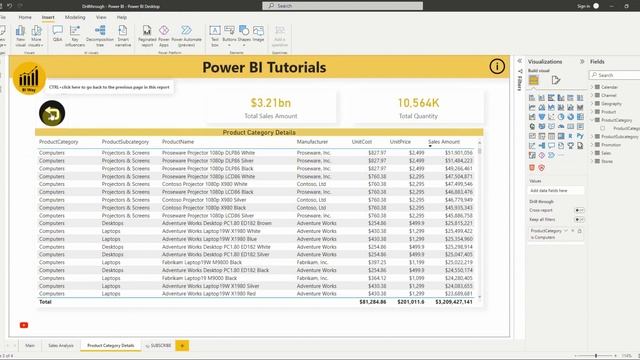
Task: Insert an Image from the ribbon
Action: click(258, 34)
